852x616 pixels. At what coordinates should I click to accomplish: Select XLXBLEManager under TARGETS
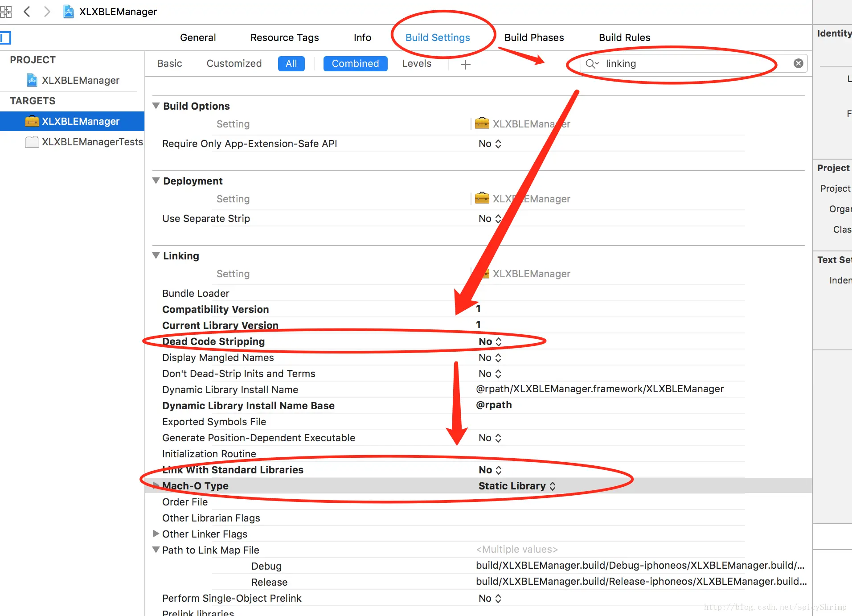click(72, 121)
